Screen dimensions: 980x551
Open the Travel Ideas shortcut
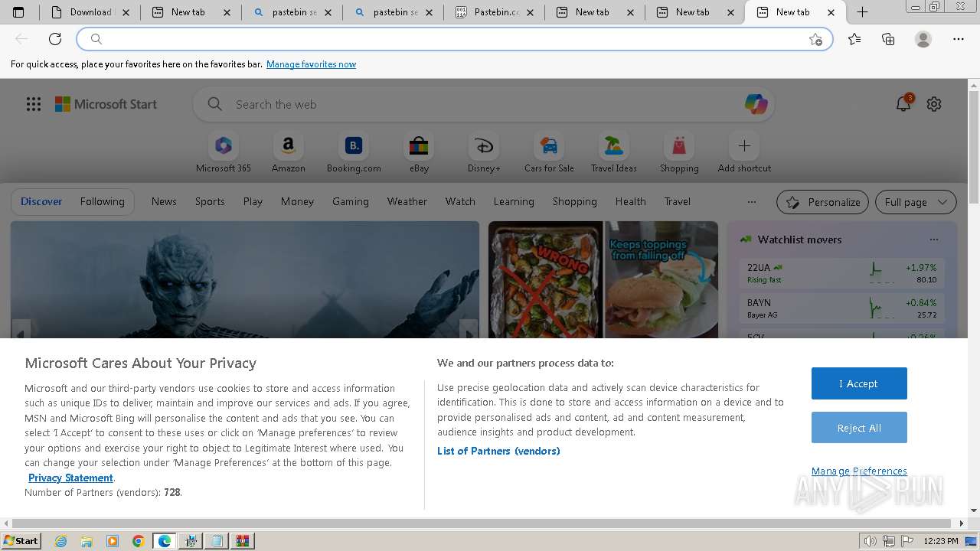614,153
